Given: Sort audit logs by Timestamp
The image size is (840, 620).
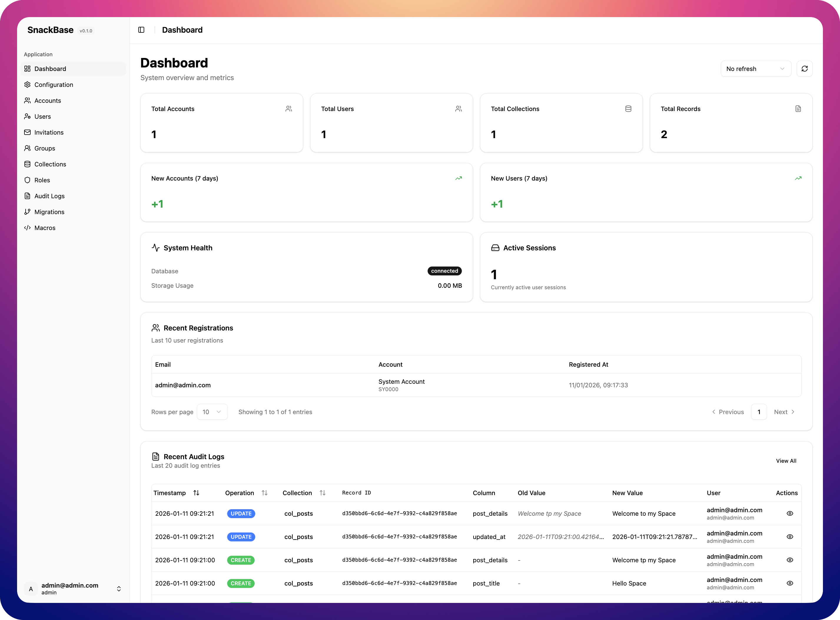Looking at the screenshot, I should tap(197, 493).
